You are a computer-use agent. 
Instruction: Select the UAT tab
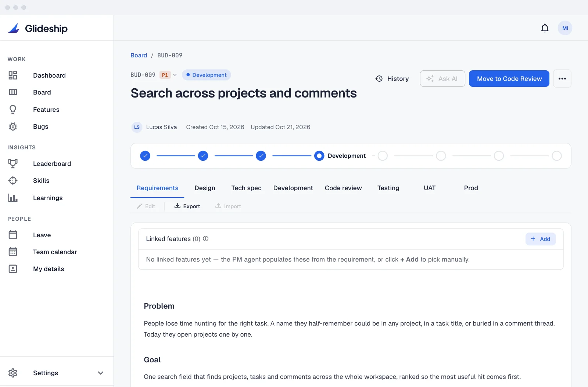430,188
